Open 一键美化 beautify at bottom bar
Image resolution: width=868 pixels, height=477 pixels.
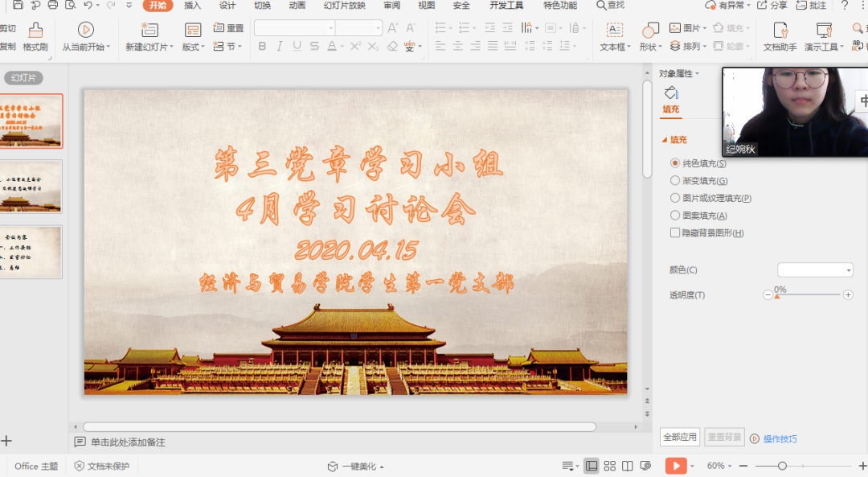pos(358,465)
